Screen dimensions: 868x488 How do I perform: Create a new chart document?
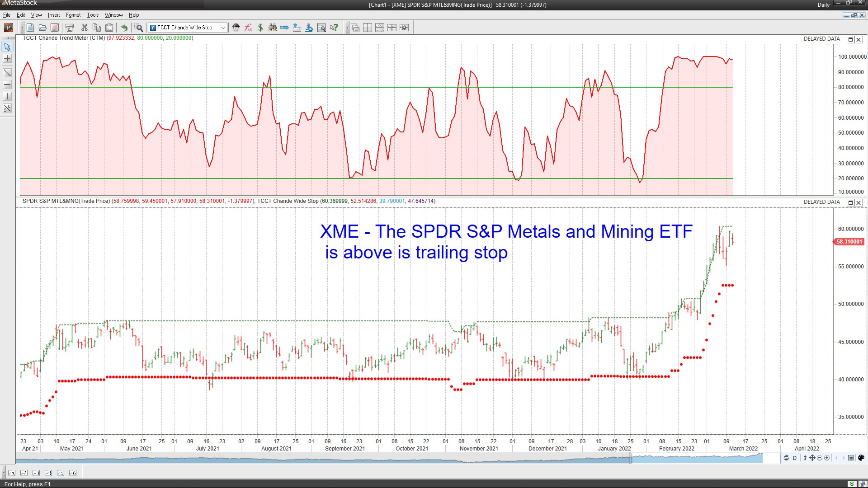(30, 28)
